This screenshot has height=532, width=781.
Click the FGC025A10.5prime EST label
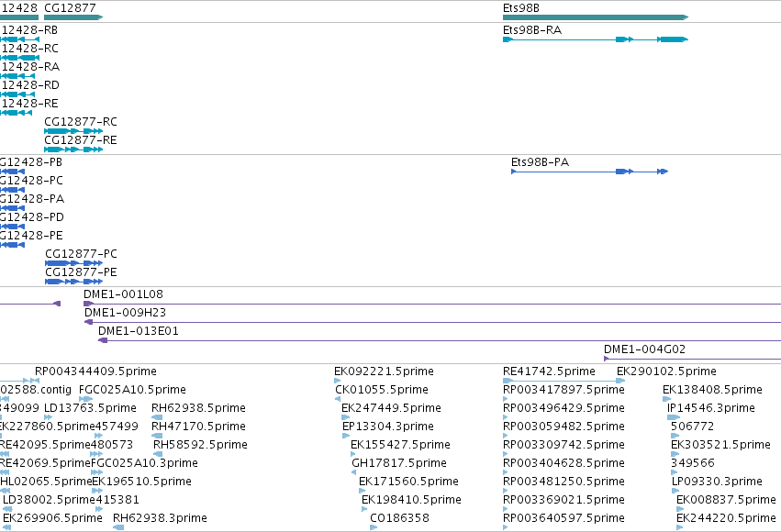132,390
